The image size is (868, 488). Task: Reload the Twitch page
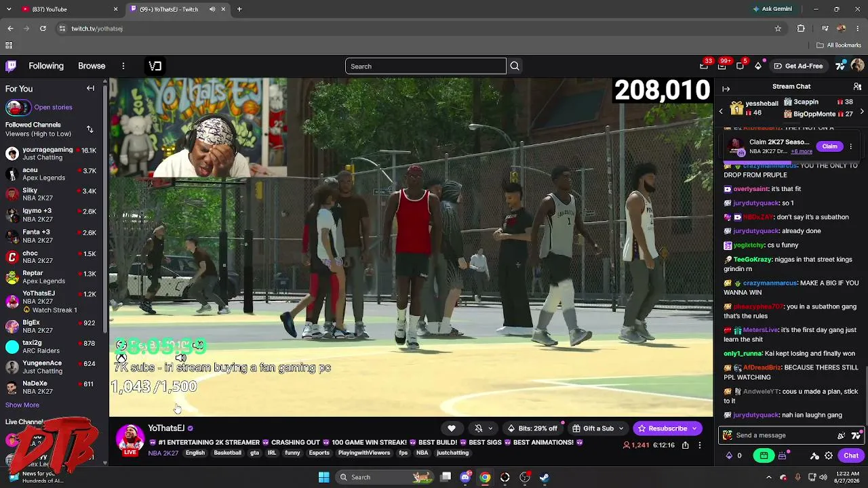(43, 28)
